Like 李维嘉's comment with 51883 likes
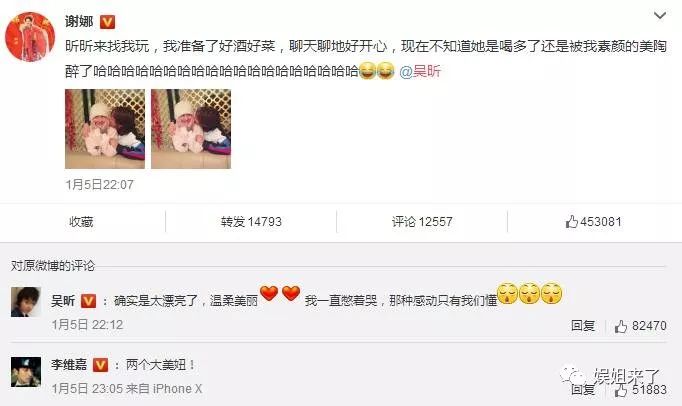682x406 pixels. (640, 389)
